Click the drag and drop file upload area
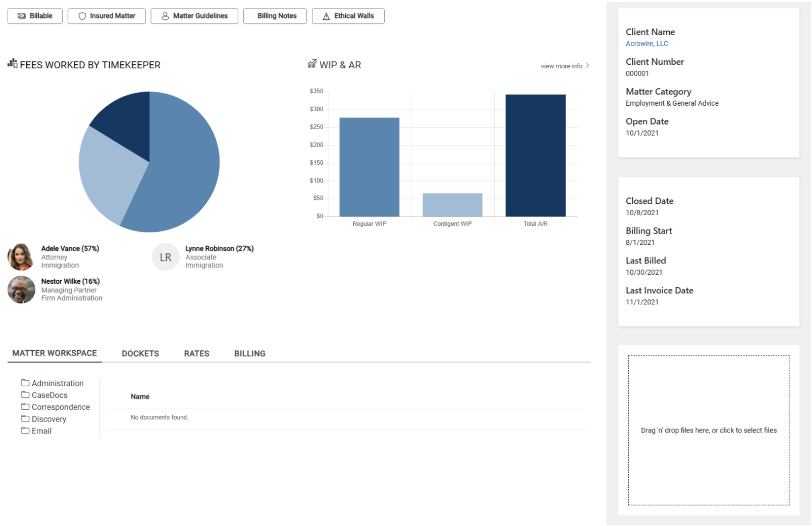812x526 pixels. (708, 430)
